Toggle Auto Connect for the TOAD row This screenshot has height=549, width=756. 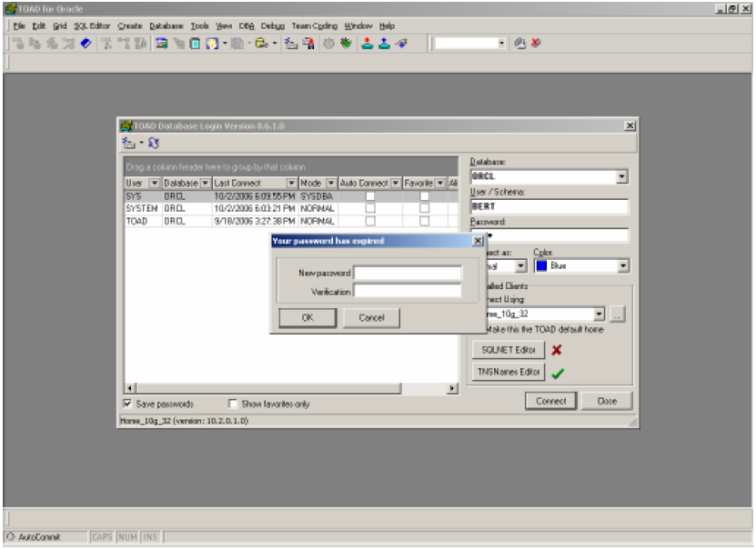pyautogui.click(x=370, y=221)
